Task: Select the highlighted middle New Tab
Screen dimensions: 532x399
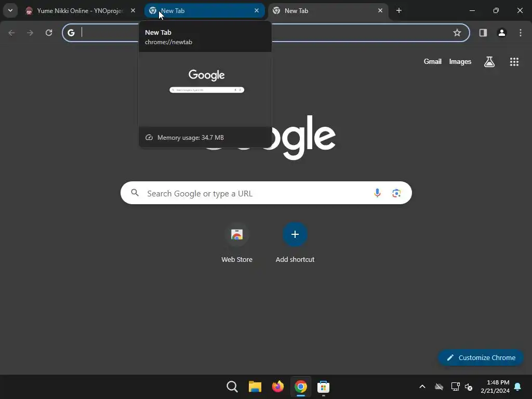Action: tap(205, 10)
